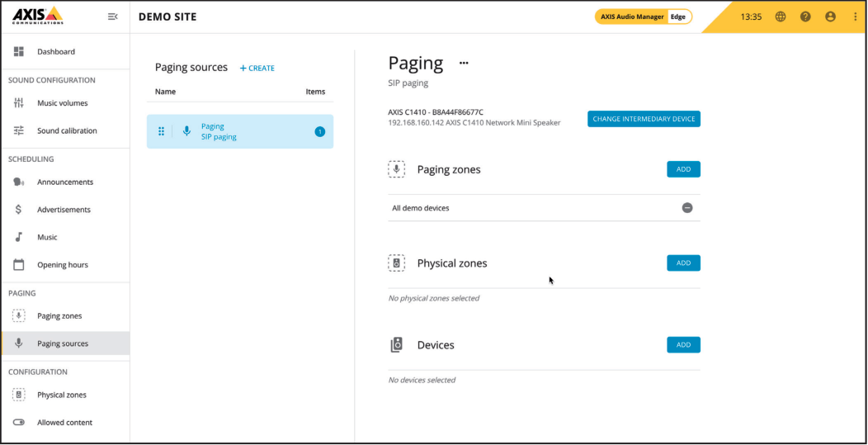Click the Physical zones section speaker icon
Screen dimensions: 868x445
click(396, 263)
